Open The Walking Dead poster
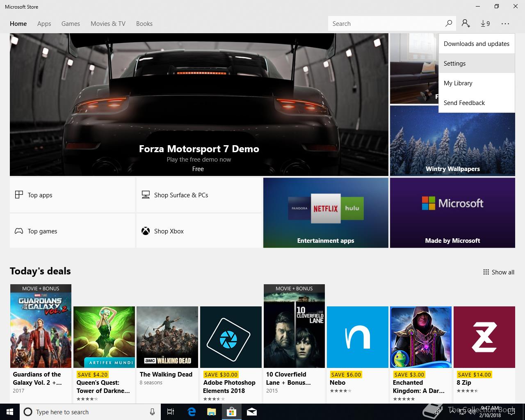 (167, 337)
